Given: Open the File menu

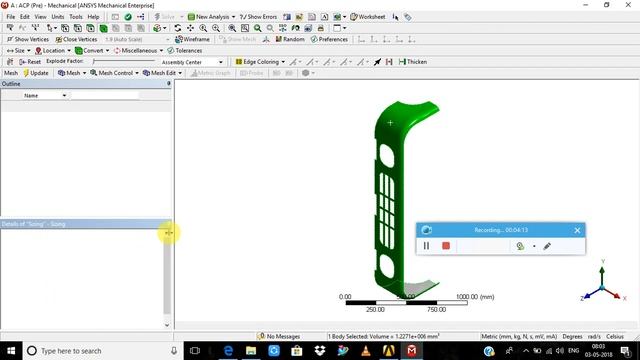Looking at the screenshot, I should click(11, 17).
